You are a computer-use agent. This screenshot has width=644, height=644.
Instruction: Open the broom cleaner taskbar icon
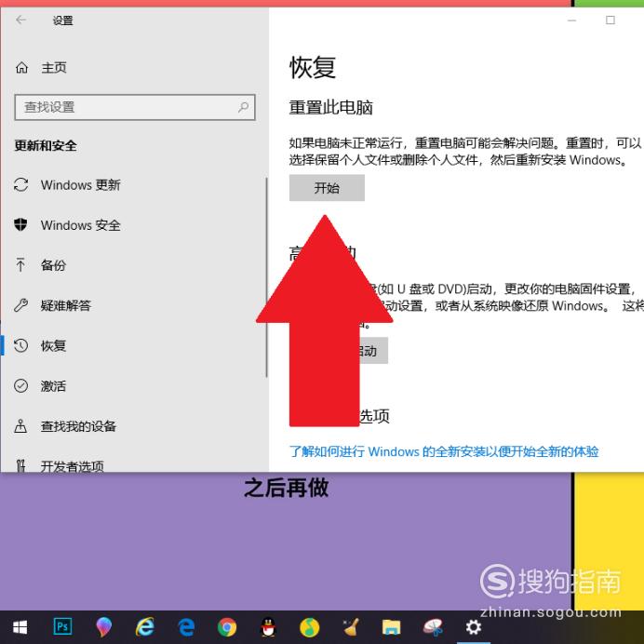coord(351,627)
